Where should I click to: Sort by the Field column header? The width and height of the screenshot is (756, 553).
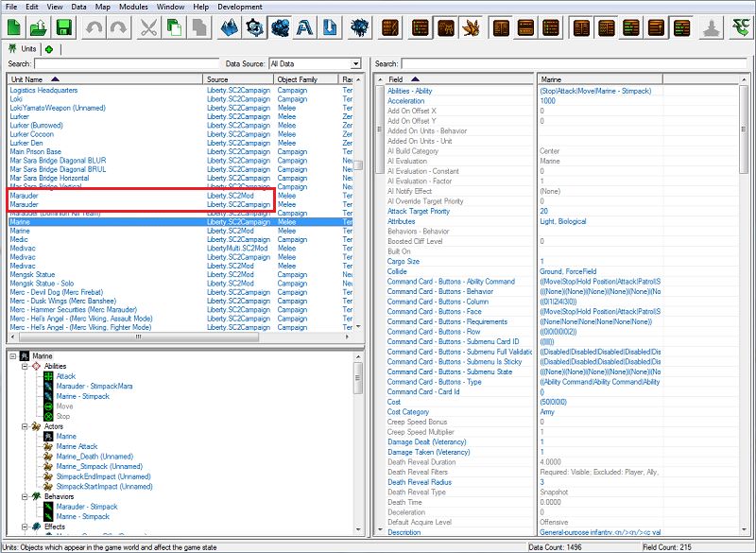[460, 79]
